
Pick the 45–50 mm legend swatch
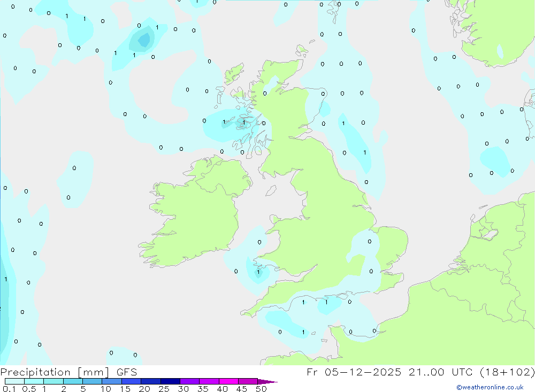coord(248,381)
